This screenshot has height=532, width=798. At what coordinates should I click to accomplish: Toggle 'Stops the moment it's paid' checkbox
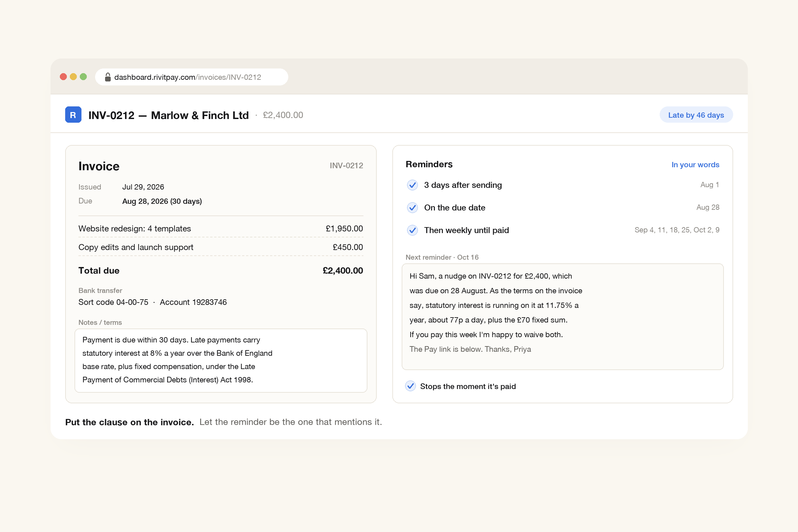coord(410,386)
